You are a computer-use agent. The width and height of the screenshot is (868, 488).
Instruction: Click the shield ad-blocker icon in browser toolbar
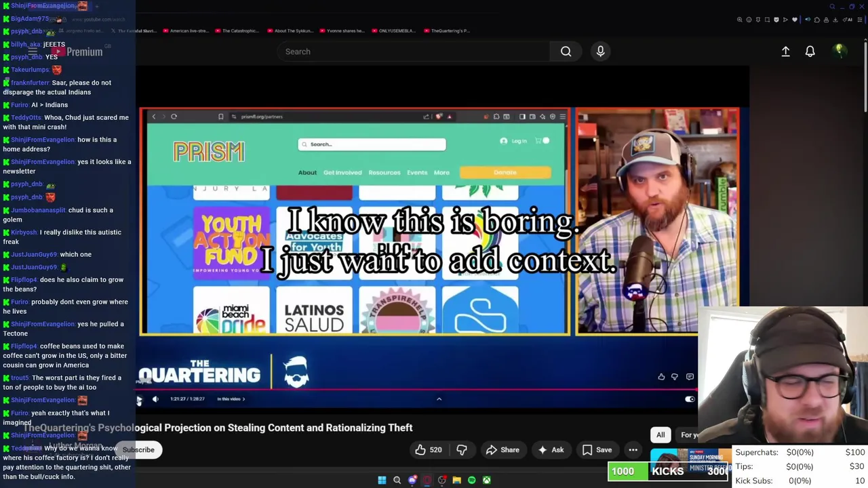(776, 20)
